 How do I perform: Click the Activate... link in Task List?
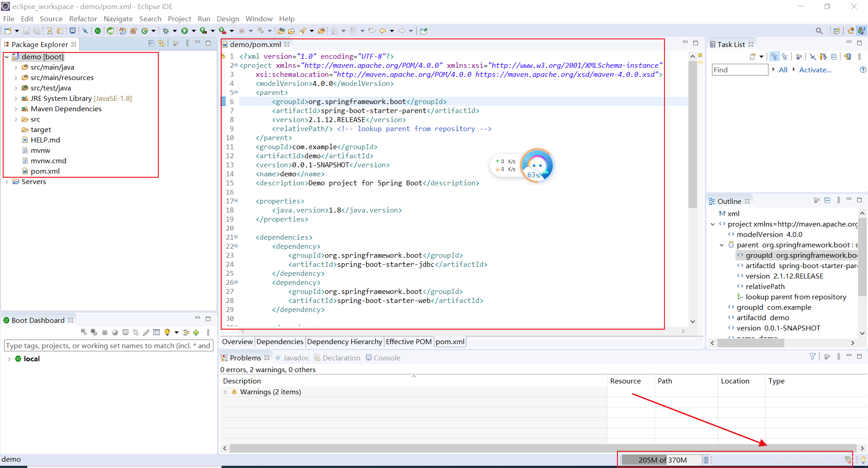click(x=815, y=70)
